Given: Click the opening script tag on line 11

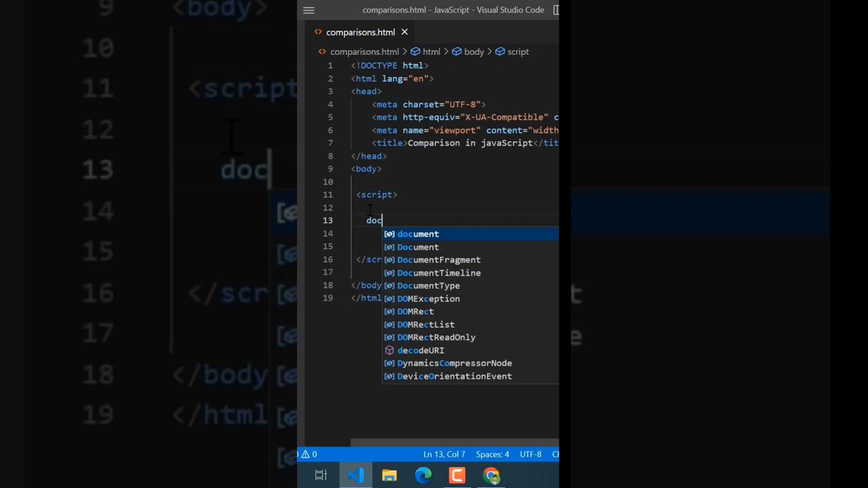Looking at the screenshot, I should pos(376,195).
